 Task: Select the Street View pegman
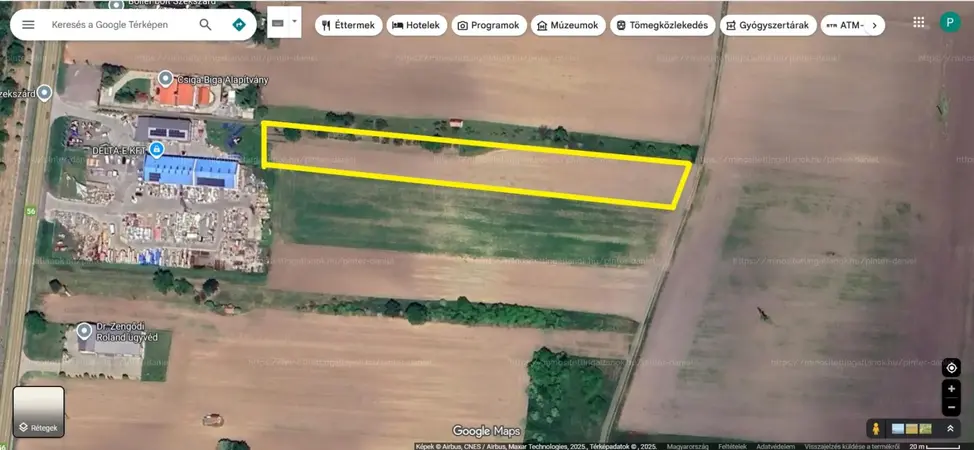pos(876,428)
